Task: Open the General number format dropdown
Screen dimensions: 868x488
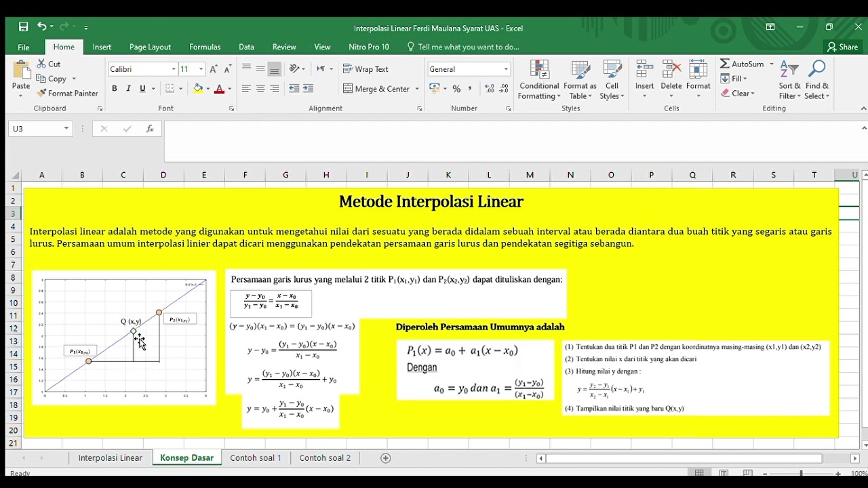Action: 506,69
